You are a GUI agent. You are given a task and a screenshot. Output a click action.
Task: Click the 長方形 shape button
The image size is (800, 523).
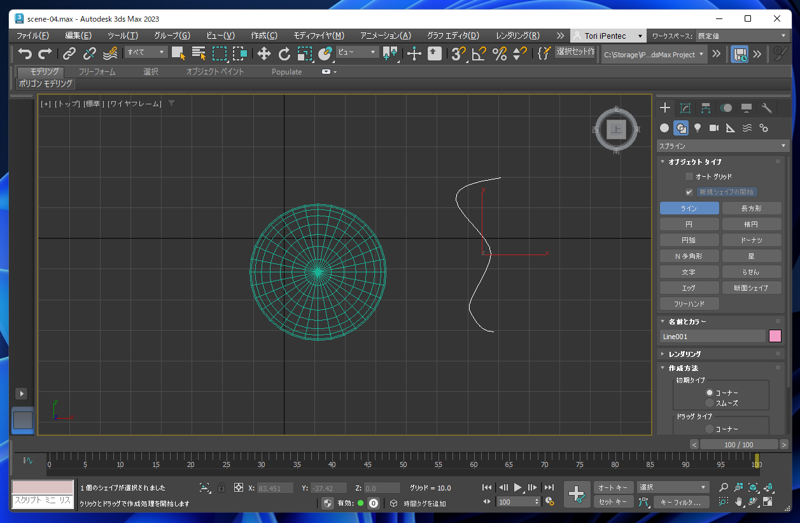point(752,208)
